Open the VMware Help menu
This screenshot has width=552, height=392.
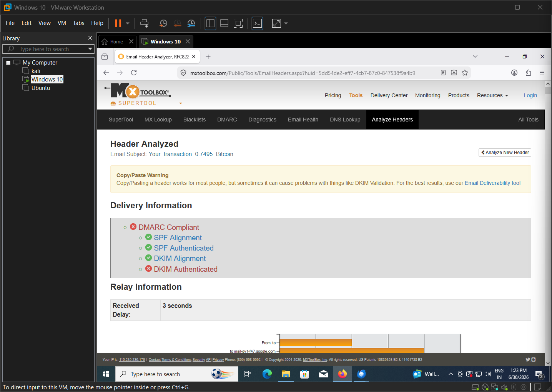click(97, 23)
